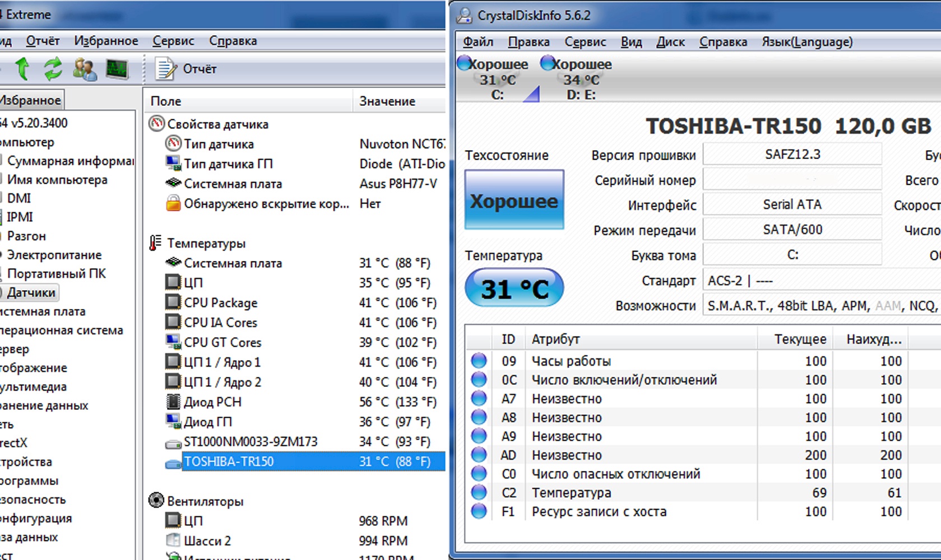Select Разгон in the tree
Screen dimensions: 941x560
coord(26,236)
